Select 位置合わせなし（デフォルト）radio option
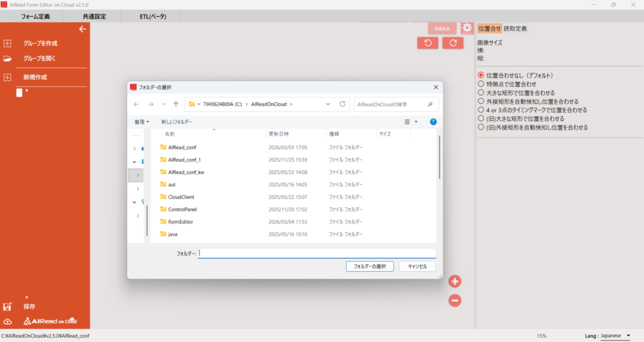 click(481, 75)
